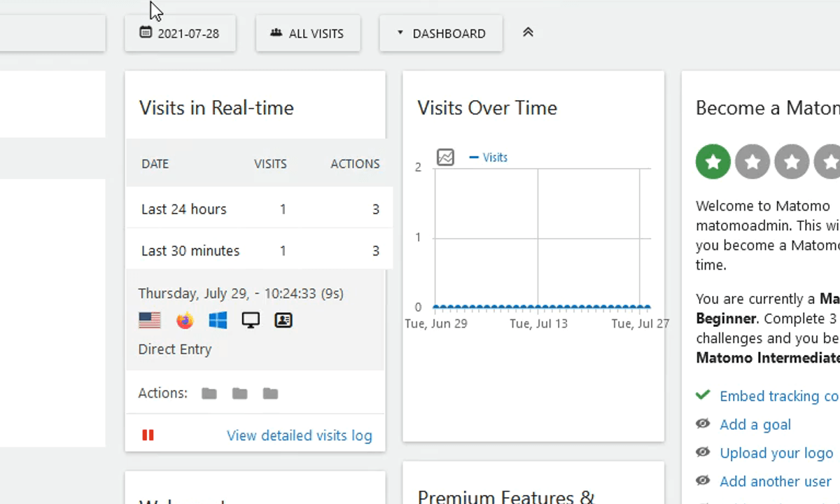
Task: Click the first folder icon after Actions
Action: point(209,393)
